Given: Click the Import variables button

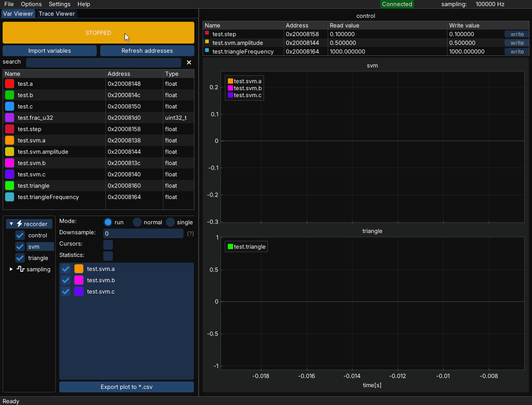Looking at the screenshot, I should pos(50,51).
